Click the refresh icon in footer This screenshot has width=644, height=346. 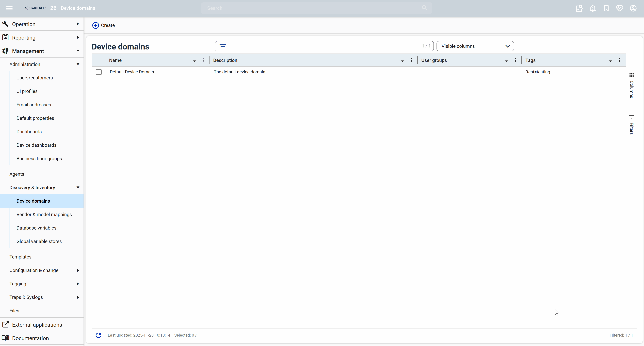coord(98,335)
